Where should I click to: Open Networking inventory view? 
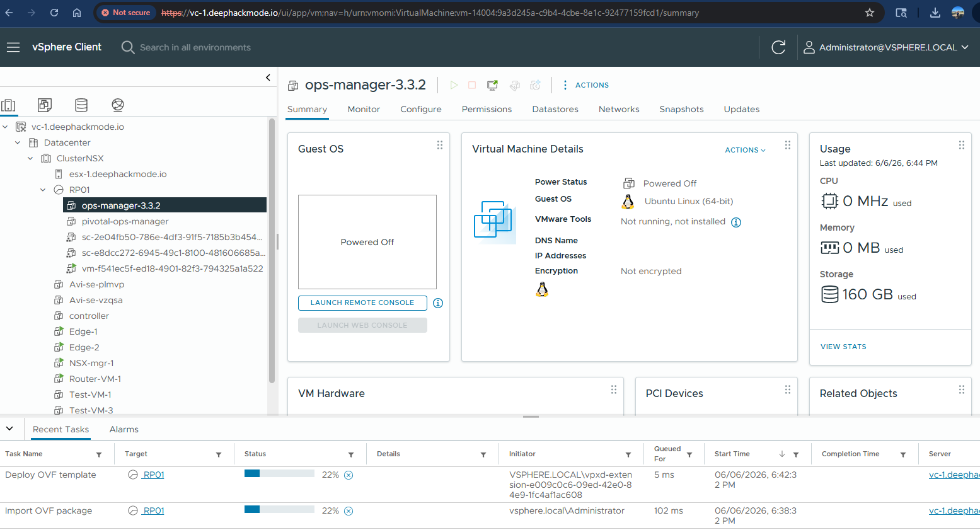(117, 105)
